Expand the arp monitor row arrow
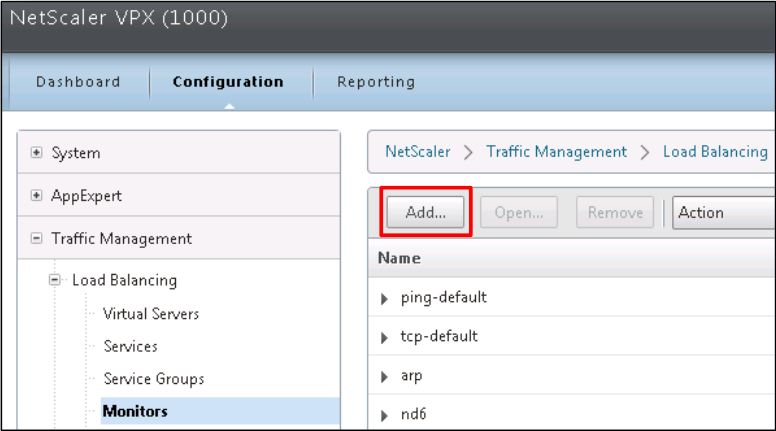Image resolution: width=776 pixels, height=431 pixels. pyautogui.click(x=385, y=376)
